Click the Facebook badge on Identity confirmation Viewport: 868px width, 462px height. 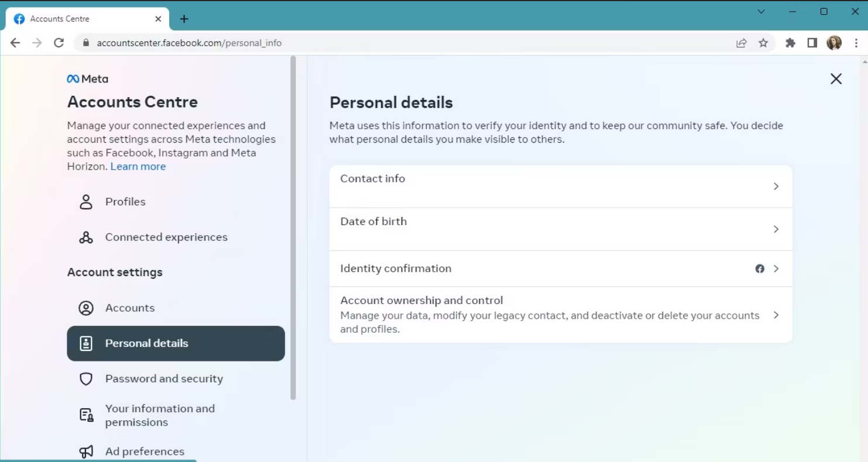tap(760, 268)
